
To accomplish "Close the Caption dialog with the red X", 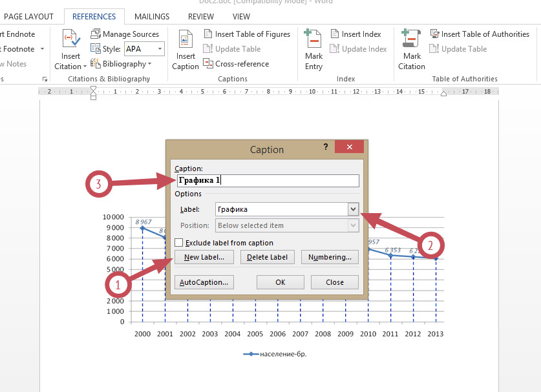I will point(349,147).
